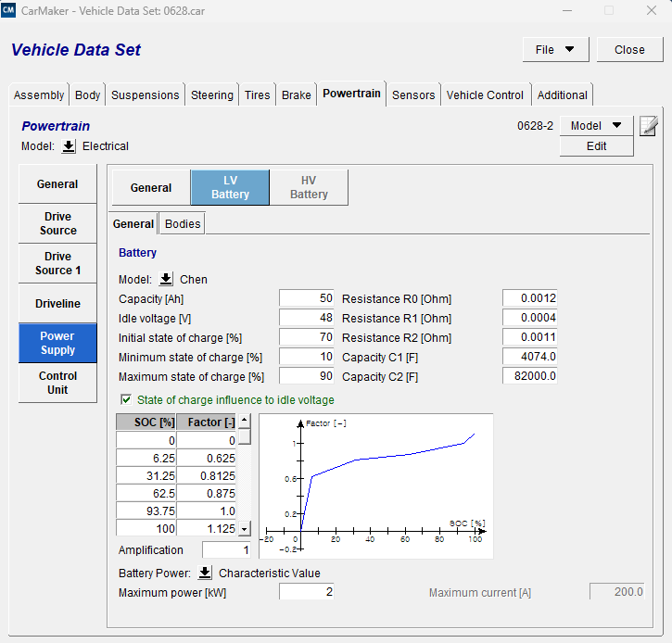Open the Driveline section
Viewport: 672px width, 643px height.
click(x=57, y=303)
